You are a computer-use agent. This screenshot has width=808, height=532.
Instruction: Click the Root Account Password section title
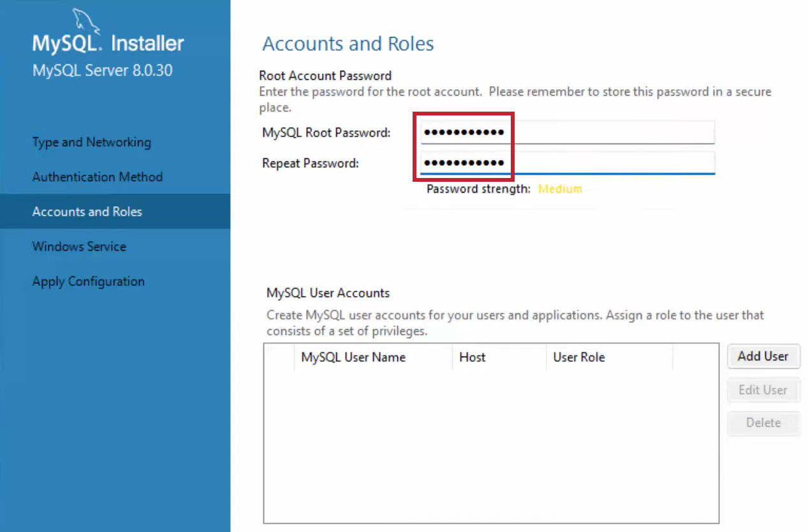[325, 76]
